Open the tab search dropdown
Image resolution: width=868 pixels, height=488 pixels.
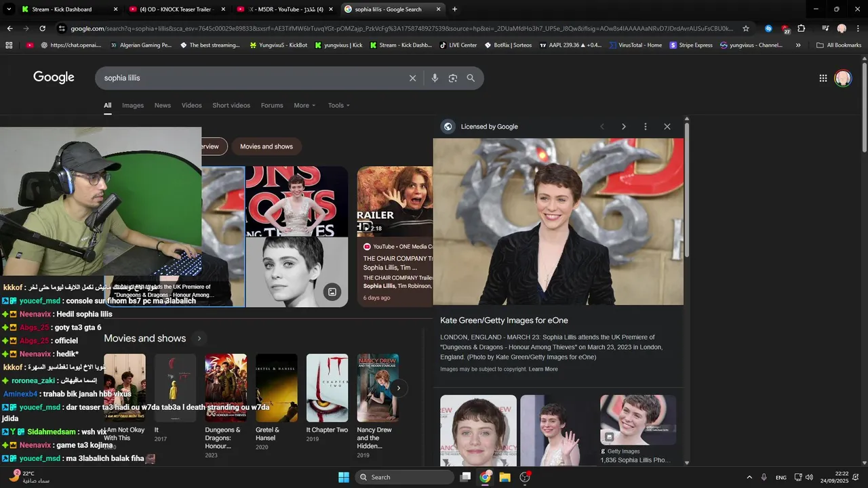point(9,9)
